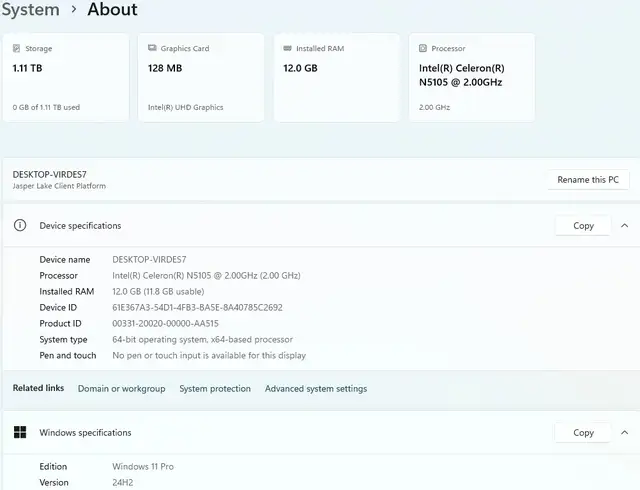640x490 pixels.
Task: Open the Domain or workgroup link
Action: pyautogui.click(x=121, y=389)
